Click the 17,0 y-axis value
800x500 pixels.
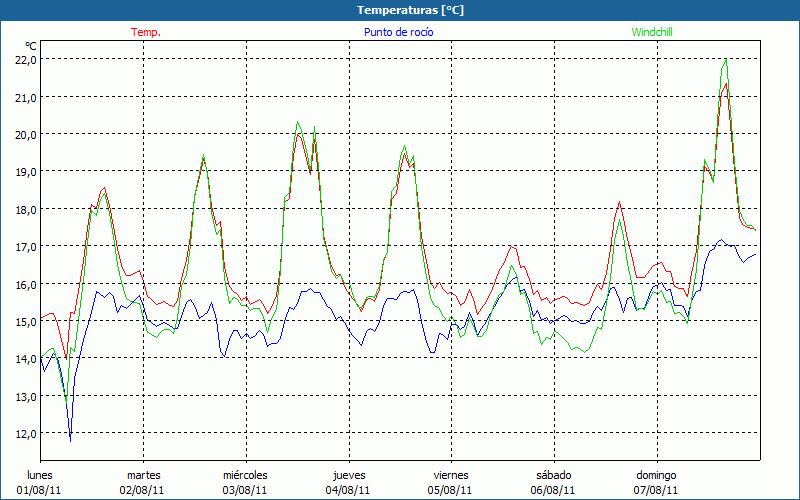26,246
